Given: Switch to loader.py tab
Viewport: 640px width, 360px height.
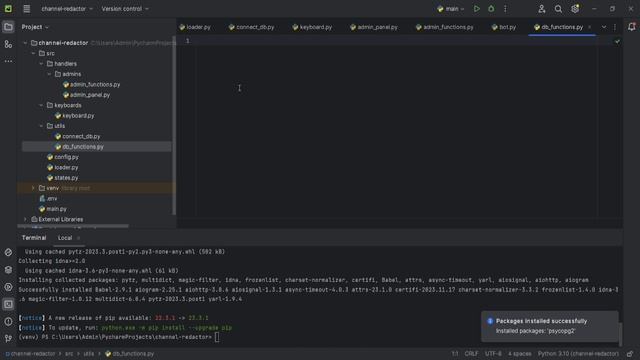Looking at the screenshot, I should tap(195, 27).
